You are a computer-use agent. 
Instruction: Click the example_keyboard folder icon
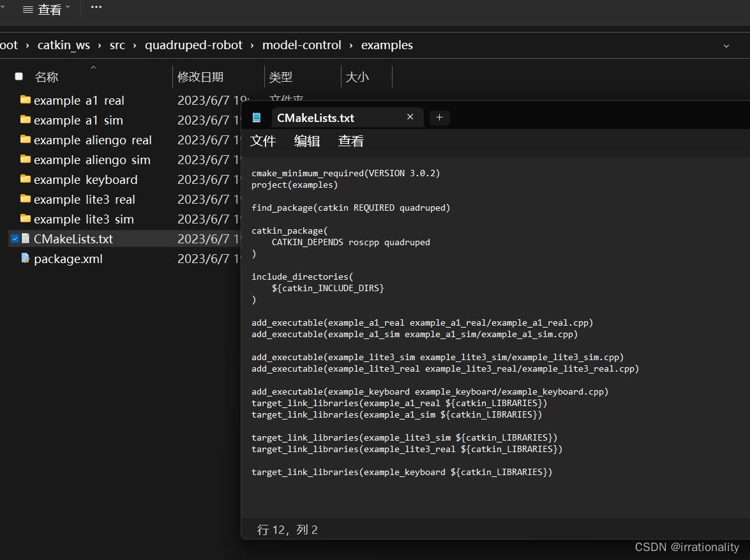26,179
